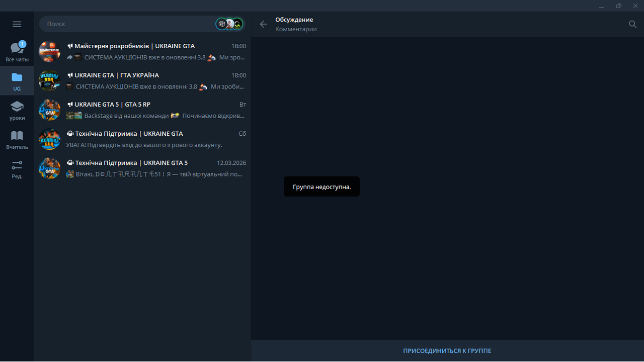Search in the discussion chat
The height and width of the screenshot is (362, 644).
pyautogui.click(x=632, y=24)
